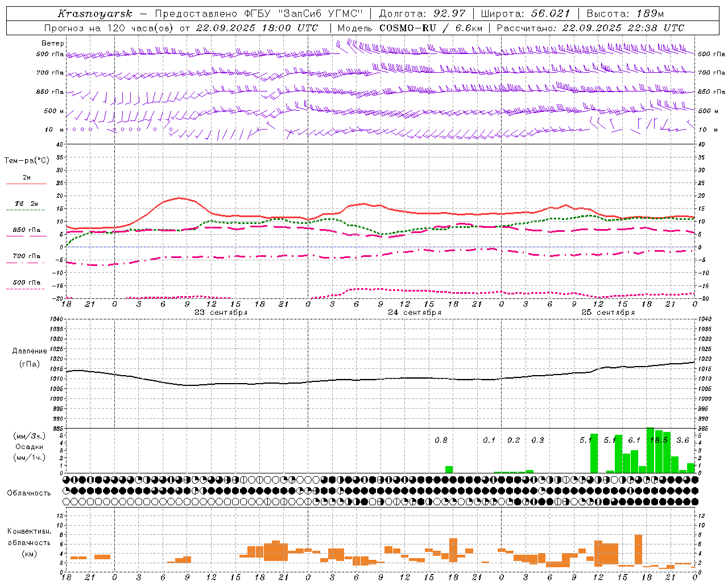This screenshot has width=728, height=582.
Task: Click the "6.1" precipitation total
Action: (x=634, y=440)
